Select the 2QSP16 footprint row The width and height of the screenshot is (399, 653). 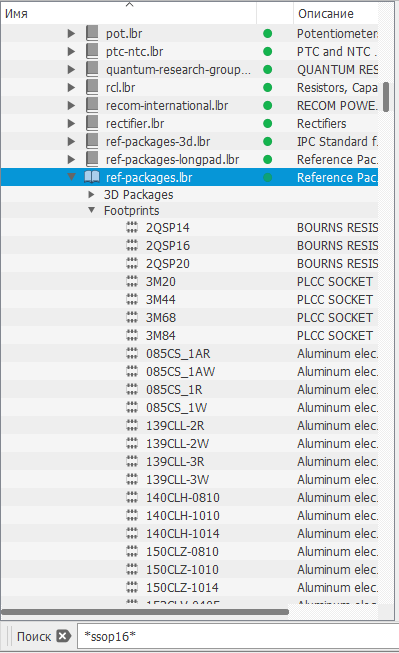point(190,245)
